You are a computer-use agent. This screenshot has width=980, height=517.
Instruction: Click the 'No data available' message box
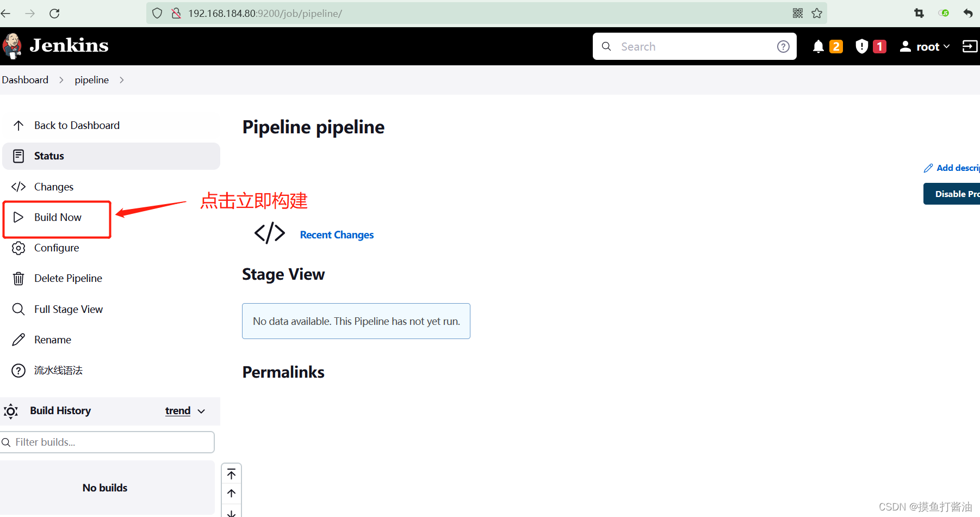tap(356, 321)
